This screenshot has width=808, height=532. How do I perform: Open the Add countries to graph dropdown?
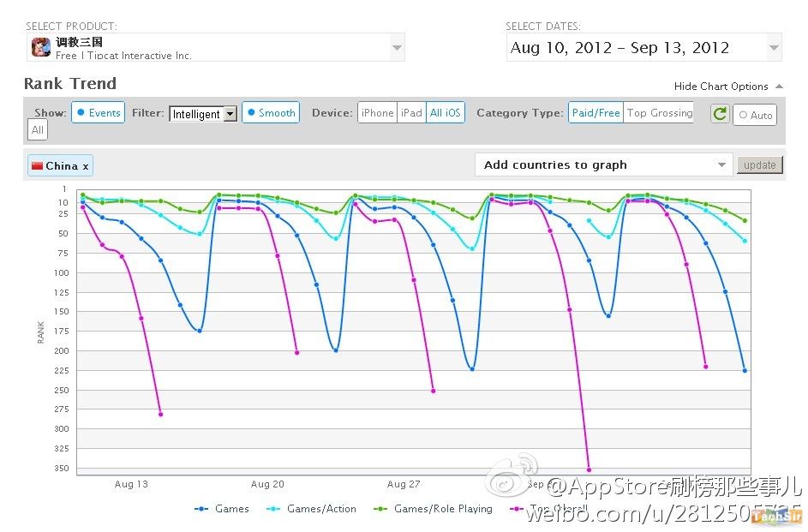603,164
